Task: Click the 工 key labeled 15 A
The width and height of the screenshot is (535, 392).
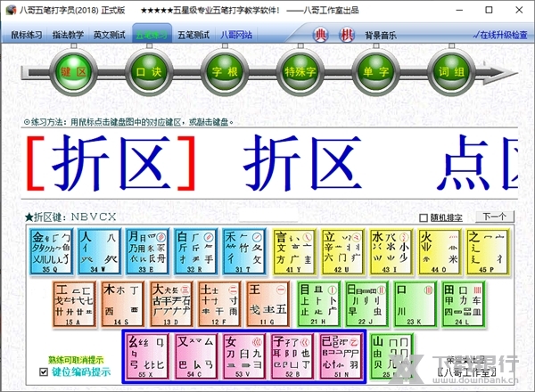Action: (75, 304)
